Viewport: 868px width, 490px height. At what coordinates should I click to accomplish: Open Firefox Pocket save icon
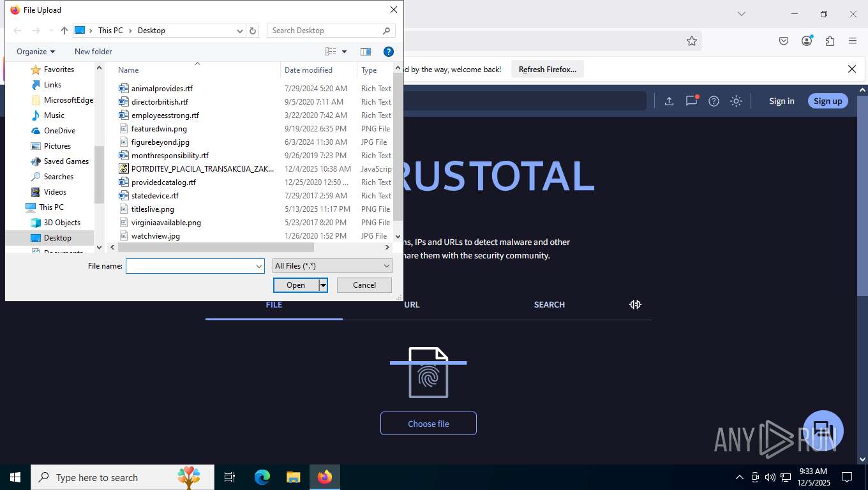(x=784, y=41)
